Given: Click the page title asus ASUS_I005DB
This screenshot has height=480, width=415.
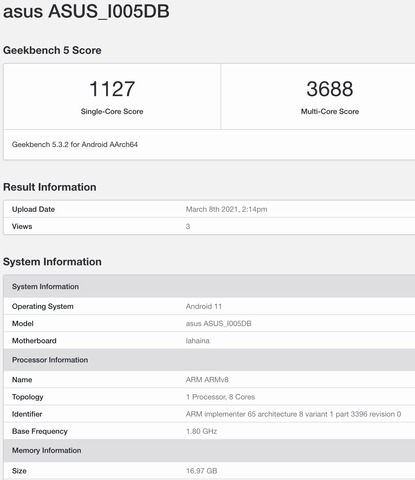Looking at the screenshot, I should click(x=86, y=12).
